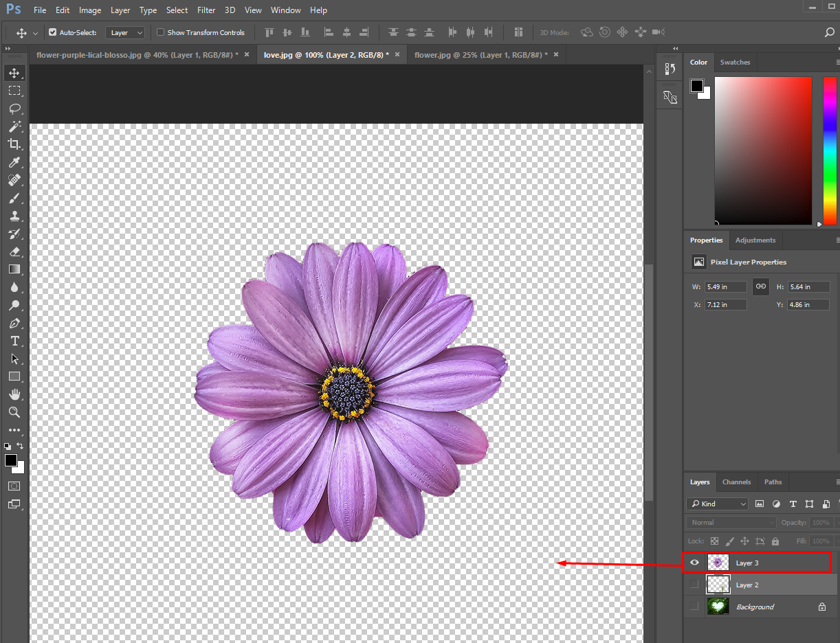The height and width of the screenshot is (643, 840).
Task: Pick the Eyedropper tool
Action: click(x=14, y=162)
